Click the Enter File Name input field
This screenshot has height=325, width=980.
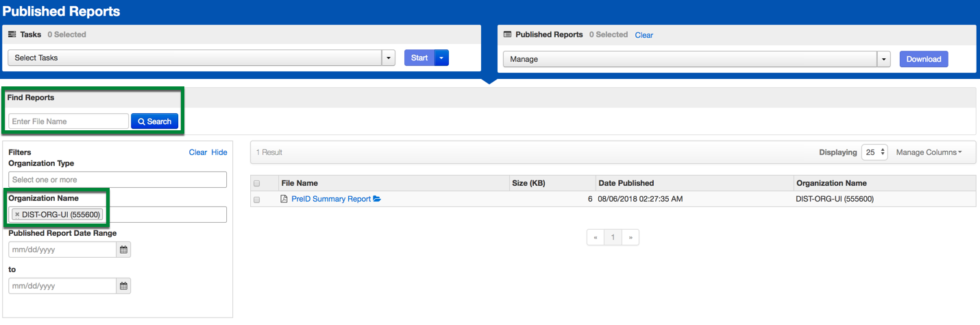click(x=68, y=121)
